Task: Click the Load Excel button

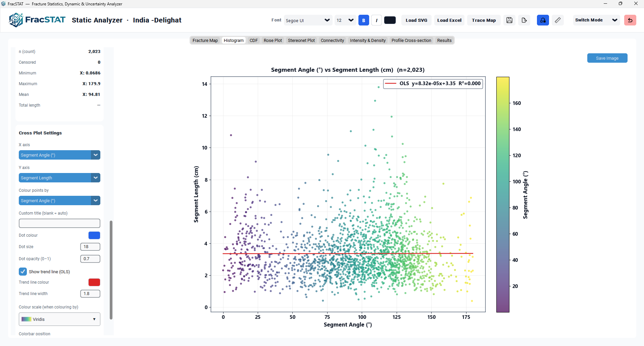Action: pyautogui.click(x=449, y=20)
